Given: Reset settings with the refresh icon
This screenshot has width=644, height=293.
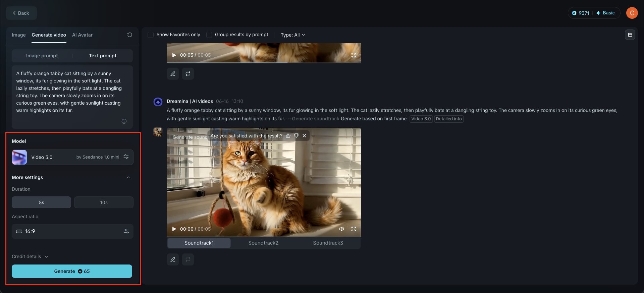Looking at the screenshot, I should [130, 35].
